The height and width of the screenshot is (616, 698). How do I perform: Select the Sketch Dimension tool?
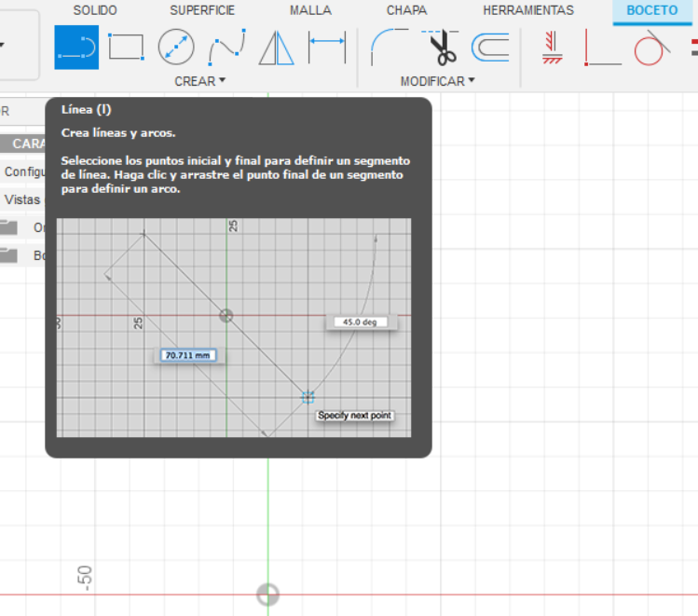[x=327, y=47]
